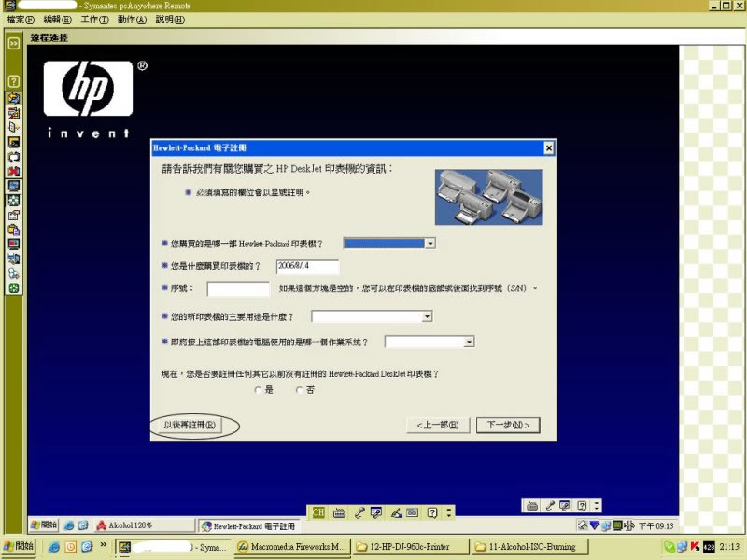Screen dimensions: 747x560
Task: Switch to Macromedia Fireworks on the local taskbar
Action: pyautogui.click(x=292, y=547)
